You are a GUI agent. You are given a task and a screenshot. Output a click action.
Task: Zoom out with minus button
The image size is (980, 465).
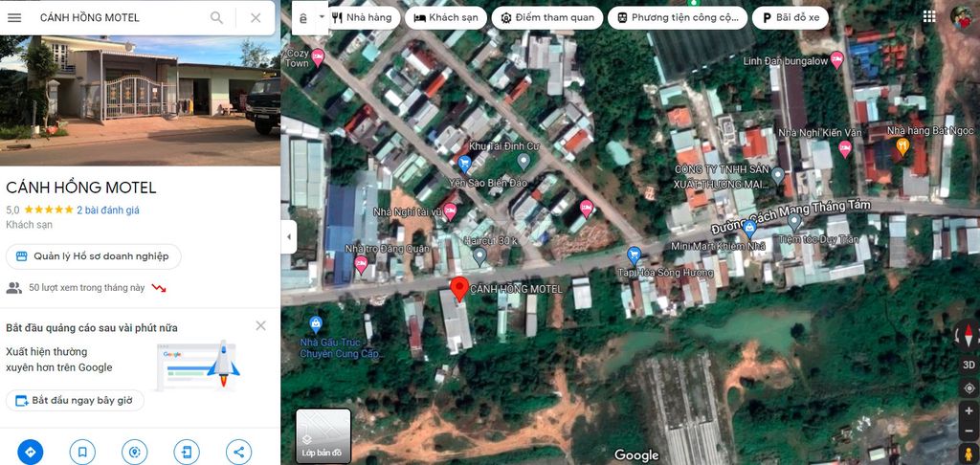[969, 430]
